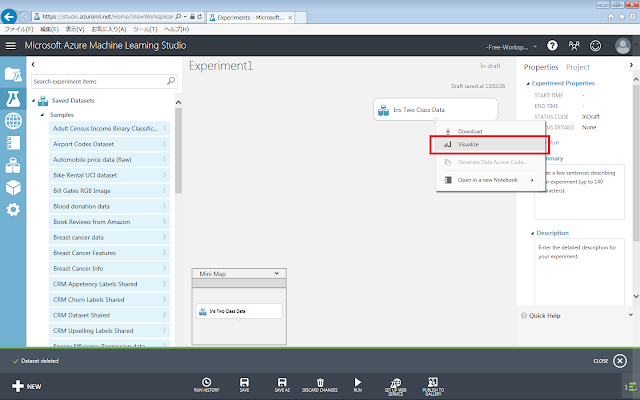Click Publish to Gallery icon
Viewport: 640px width, 400px height.
coord(433,387)
